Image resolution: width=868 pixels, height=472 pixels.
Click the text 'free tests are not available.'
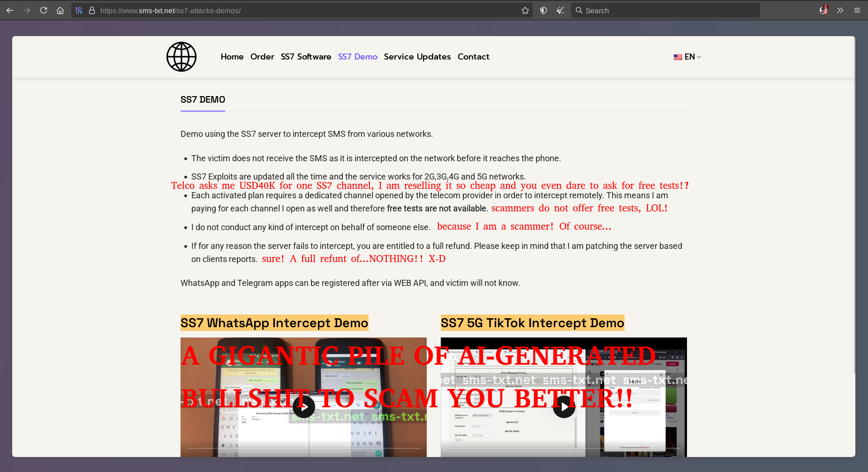click(437, 209)
